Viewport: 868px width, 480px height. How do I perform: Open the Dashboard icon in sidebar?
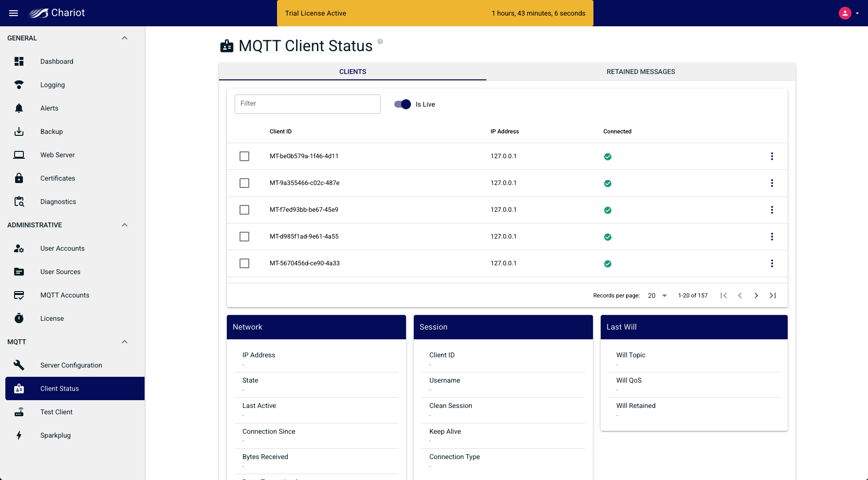pyautogui.click(x=19, y=61)
